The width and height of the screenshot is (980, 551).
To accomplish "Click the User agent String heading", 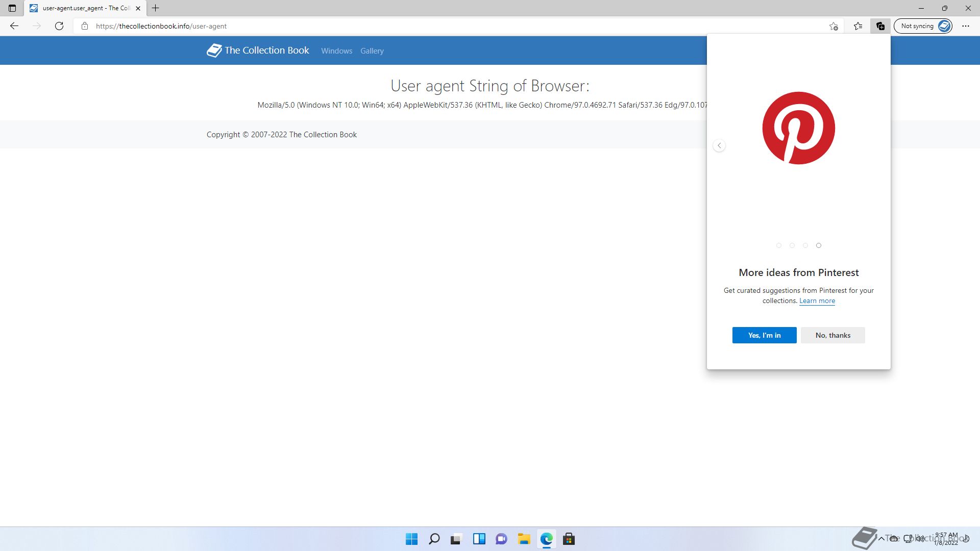I will click(490, 86).
